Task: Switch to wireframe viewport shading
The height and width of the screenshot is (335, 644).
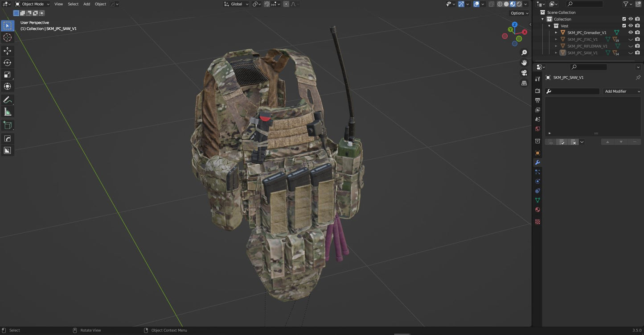Action: (500, 4)
